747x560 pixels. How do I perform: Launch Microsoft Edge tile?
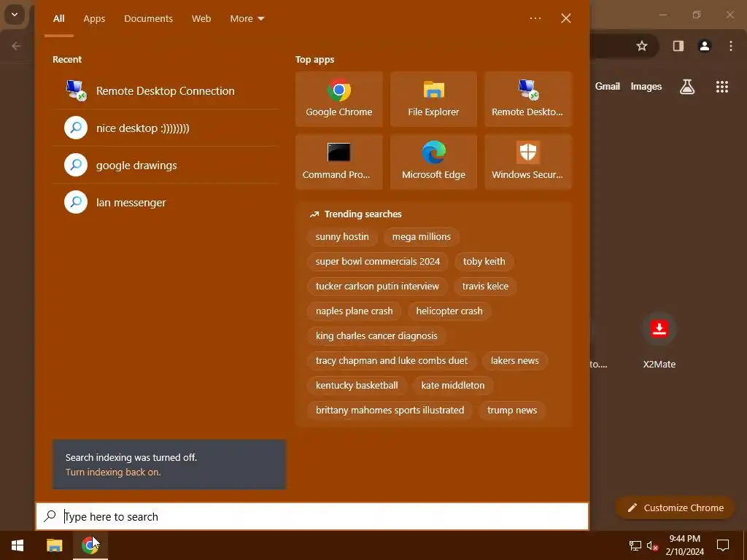click(433, 162)
